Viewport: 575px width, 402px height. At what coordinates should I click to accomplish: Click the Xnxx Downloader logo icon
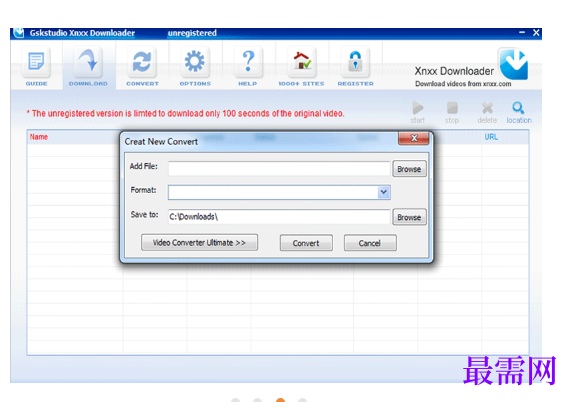tap(514, 63)
